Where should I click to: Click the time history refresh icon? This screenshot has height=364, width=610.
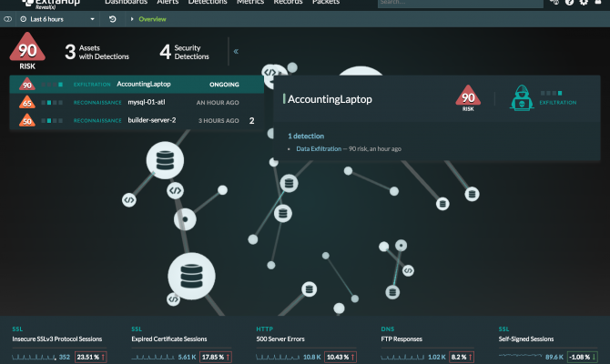112,19
